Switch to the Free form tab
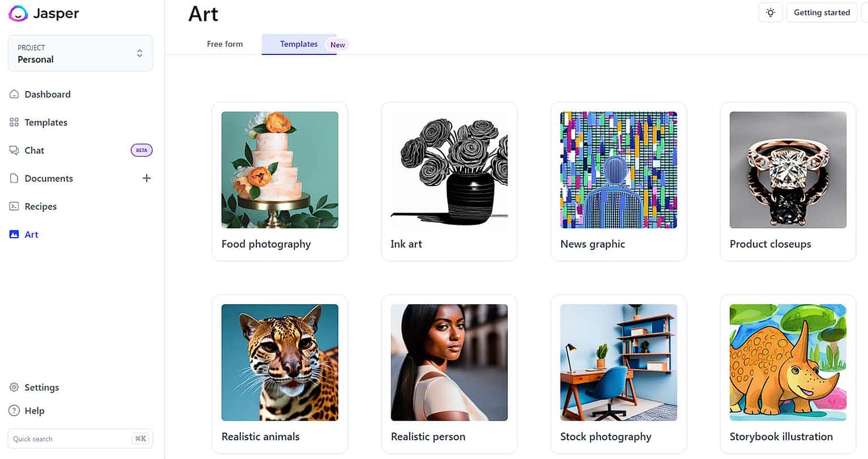The image size is (868, 459). click(225, 44)
